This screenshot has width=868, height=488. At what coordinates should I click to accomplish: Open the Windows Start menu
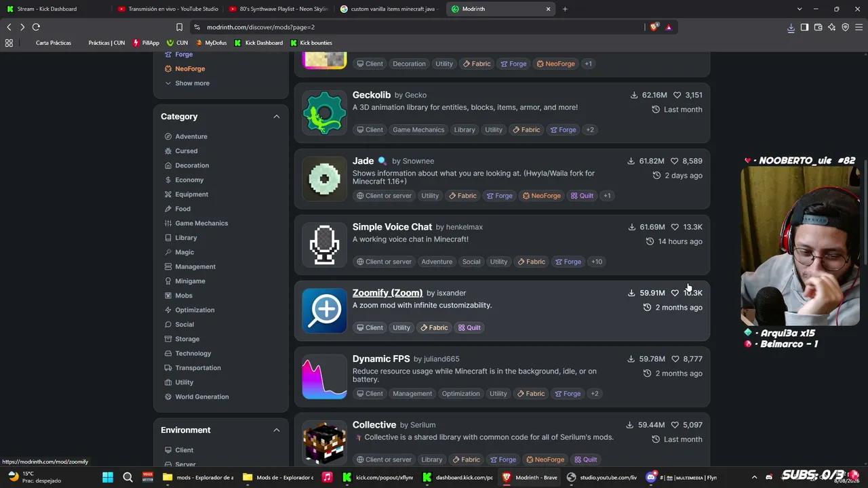click(x=108, y=477)
